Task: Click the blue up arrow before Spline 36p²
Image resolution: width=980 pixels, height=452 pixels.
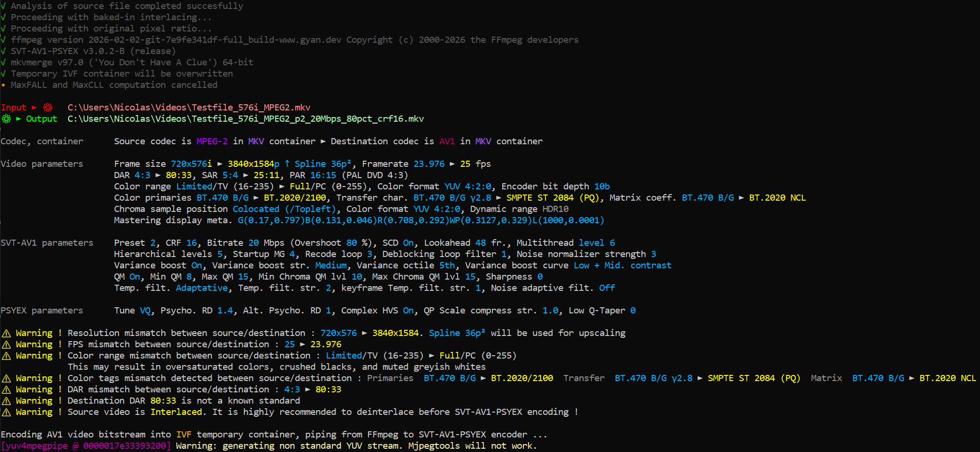Action: 287,164
